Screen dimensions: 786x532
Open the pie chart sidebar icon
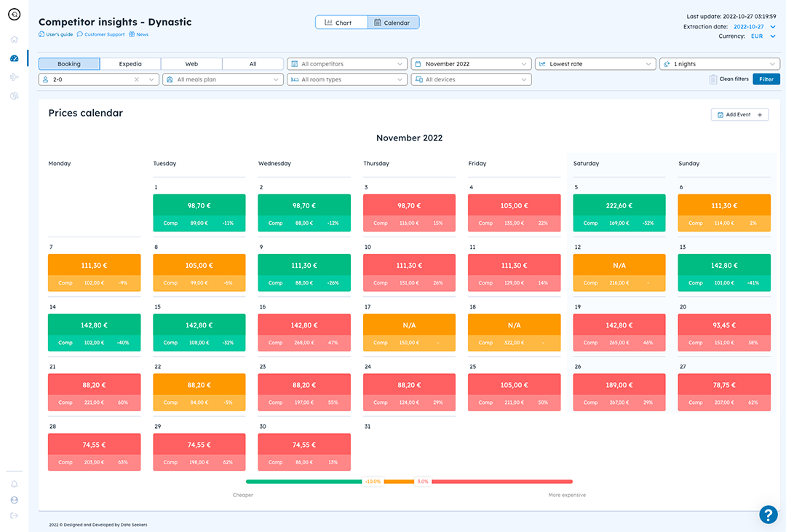click(14, 96)
